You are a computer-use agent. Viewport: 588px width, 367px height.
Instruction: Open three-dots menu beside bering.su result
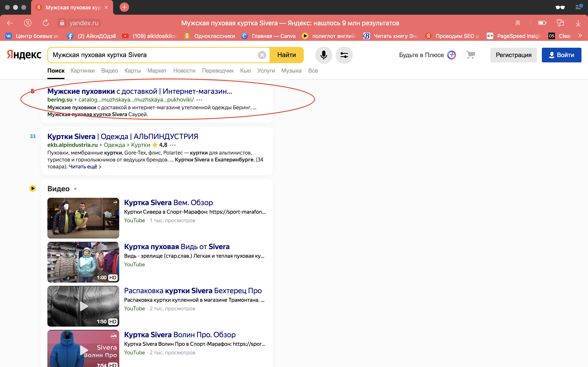point(199,100)
